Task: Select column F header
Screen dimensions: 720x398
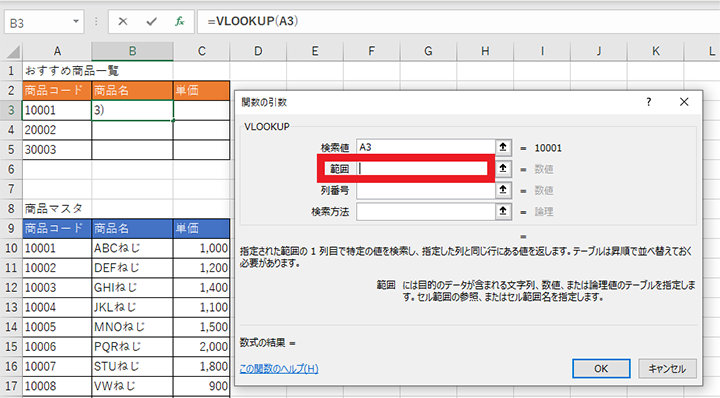Action: point(371,51)
